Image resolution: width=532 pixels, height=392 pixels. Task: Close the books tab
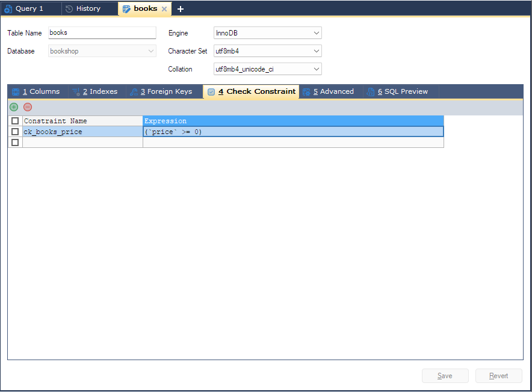coord(164,9)
